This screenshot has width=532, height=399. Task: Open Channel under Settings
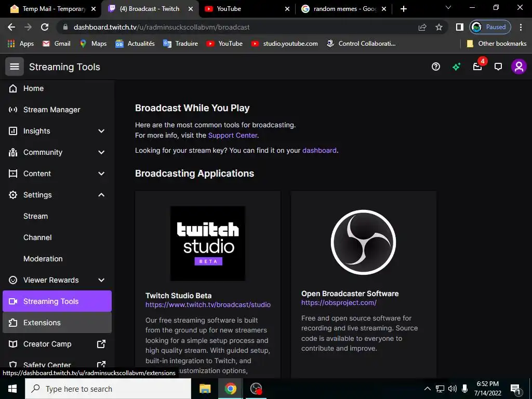[x=37, y=237]
